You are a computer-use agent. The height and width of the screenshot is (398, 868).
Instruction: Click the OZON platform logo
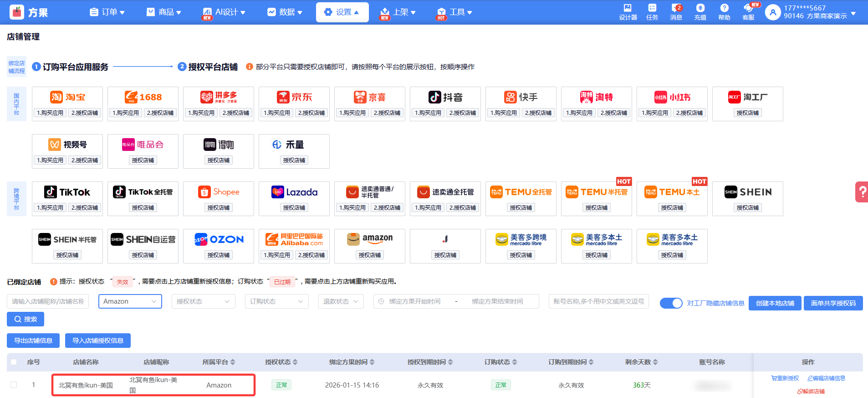coord(219,239)
